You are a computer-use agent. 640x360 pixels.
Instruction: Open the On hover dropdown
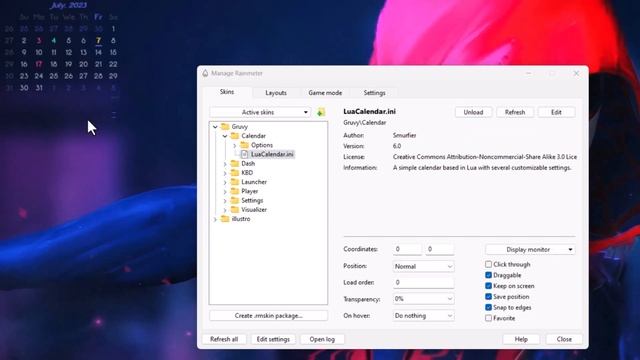423,316
